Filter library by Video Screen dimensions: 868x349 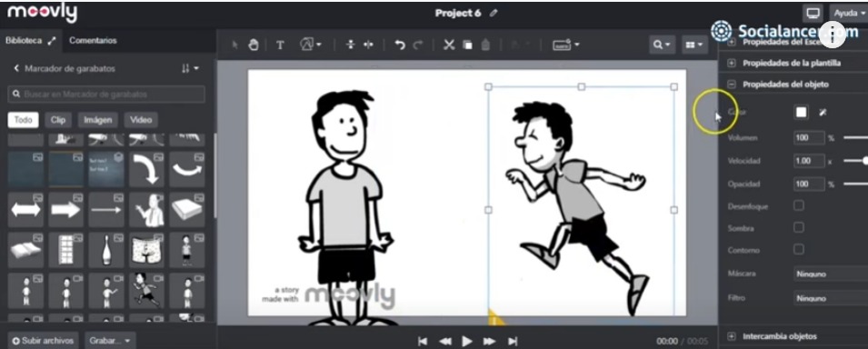(x=141, y=120)
